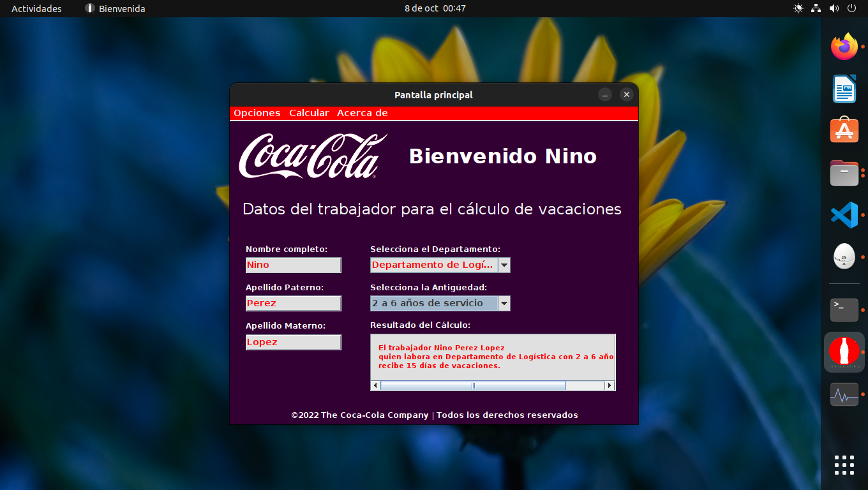Click Actividades in the top bar
The height and width of the screenshot is (490, 868).
point(36,8)
